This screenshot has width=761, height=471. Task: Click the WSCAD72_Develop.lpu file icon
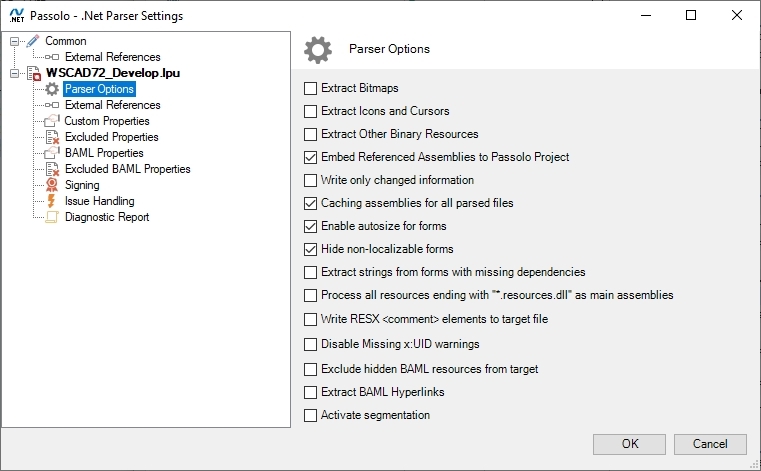[x=33, y=73]
